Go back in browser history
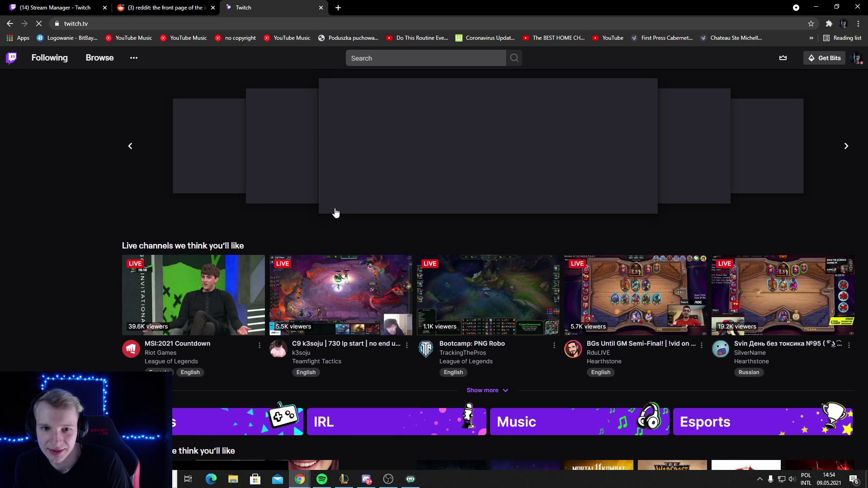Viewport: 868px width, 488px height. click(x=10, y=23)
